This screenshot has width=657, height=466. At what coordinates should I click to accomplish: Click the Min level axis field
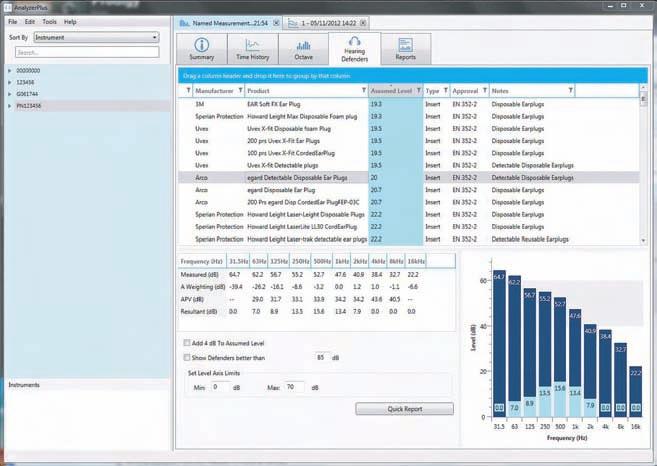point(220,387)
